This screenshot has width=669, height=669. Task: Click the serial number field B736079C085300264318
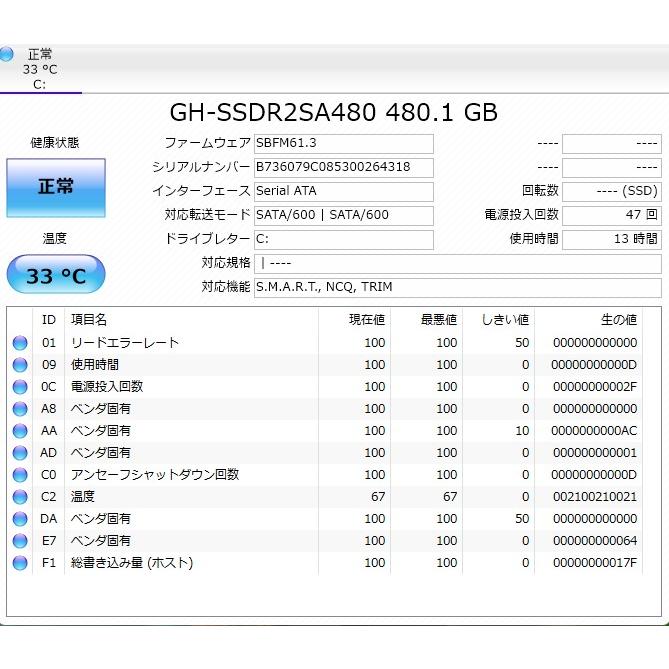343,168
